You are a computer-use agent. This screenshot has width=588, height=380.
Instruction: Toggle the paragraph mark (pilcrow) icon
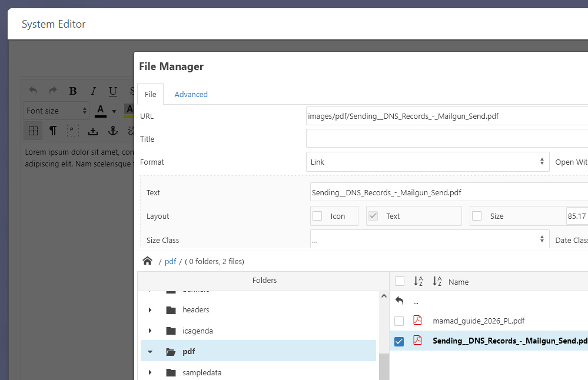click(x=53, y=131)
